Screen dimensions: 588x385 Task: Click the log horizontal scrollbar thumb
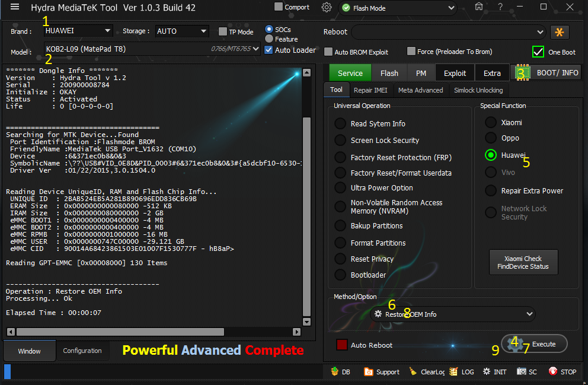pos(120,332)
